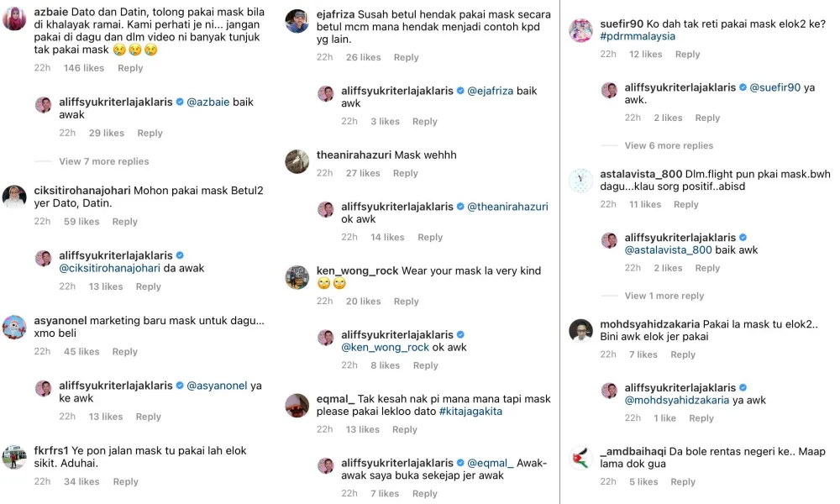
Task: Reply to ken_wong_rock's comment
Action: pos(406,302)
